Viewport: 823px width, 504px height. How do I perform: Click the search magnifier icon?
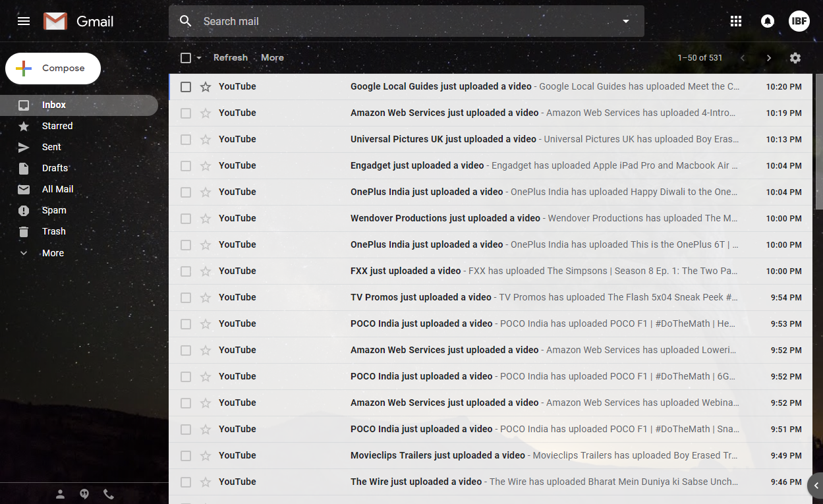tap(186, 21)
